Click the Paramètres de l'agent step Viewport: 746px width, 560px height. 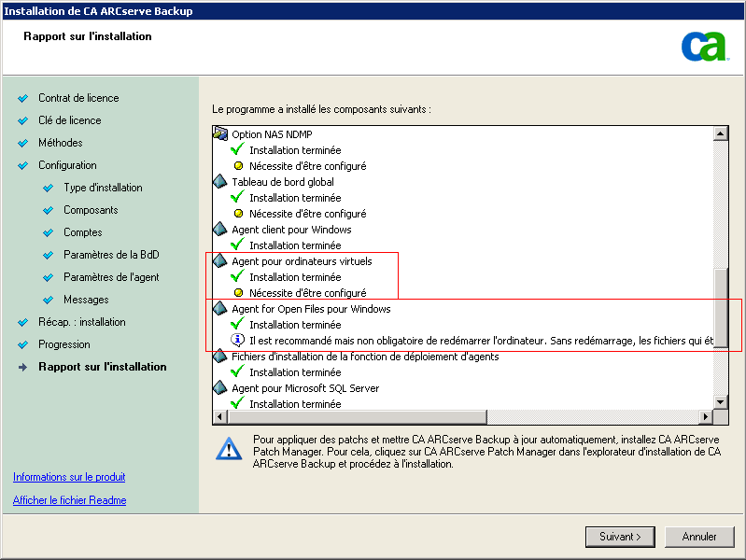point(111,277)
